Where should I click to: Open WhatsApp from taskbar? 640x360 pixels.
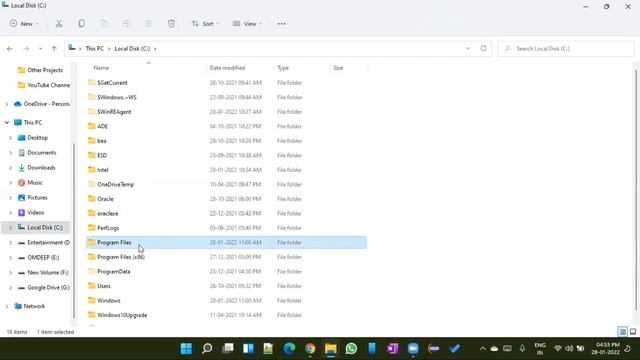[x=351, y=348]
